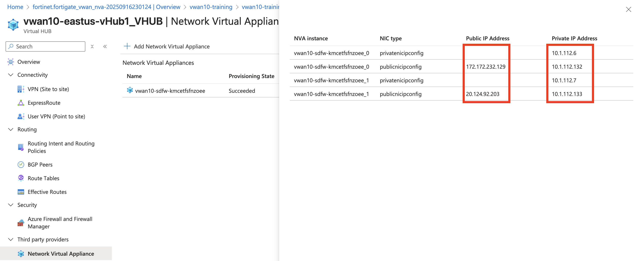This screenshot has width=644, height=261.
Task: Collapse the sidebar using the double-chevron icon
Action: point(105,46)
